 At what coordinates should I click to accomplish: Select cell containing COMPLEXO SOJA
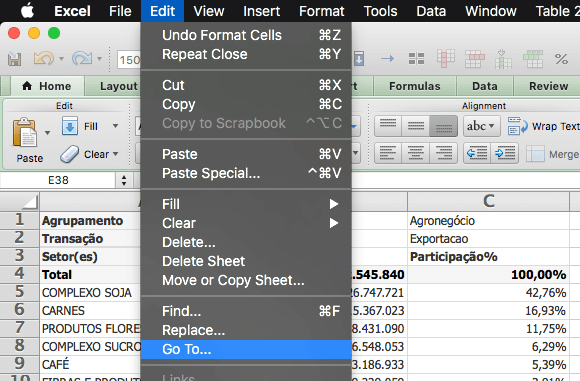click(91, 293)
